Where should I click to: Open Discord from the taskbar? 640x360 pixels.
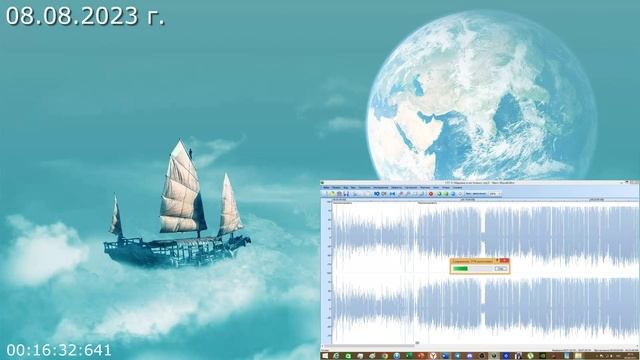470,356
